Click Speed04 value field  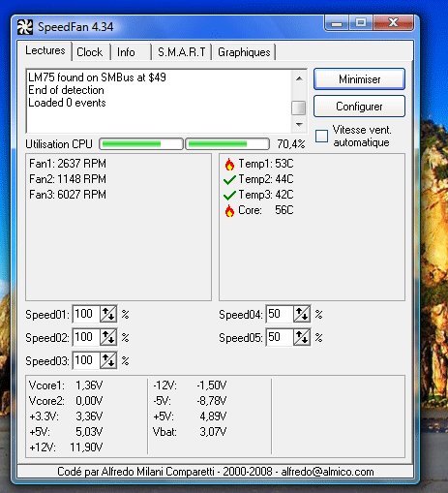tap(280, 314)
